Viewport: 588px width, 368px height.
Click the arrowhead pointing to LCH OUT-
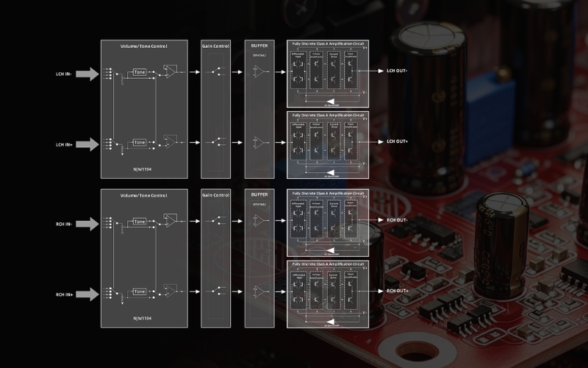pos(381,71)
